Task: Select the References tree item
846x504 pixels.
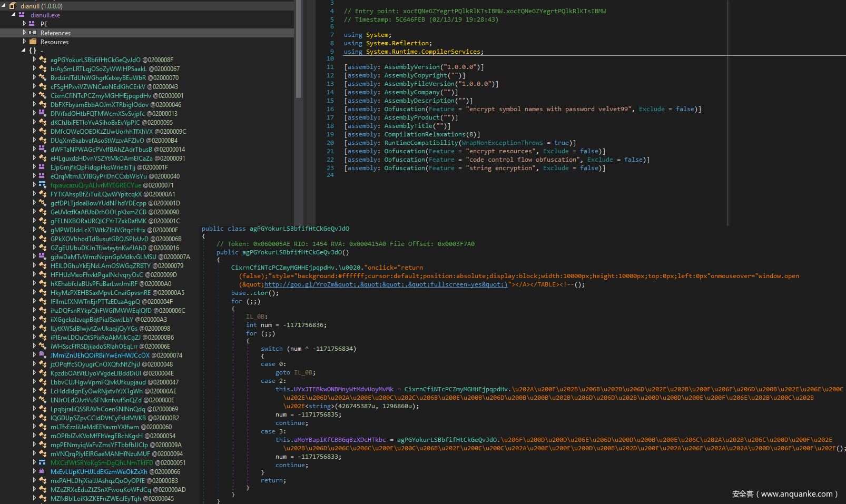Action: 55,33
